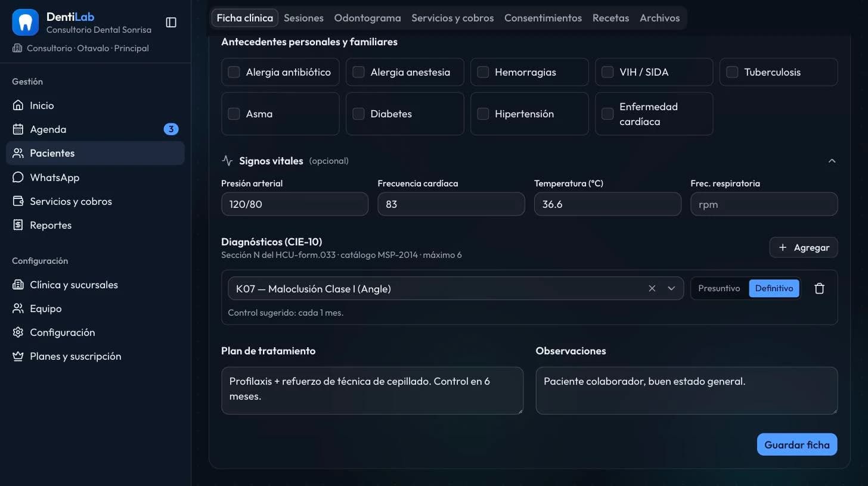Click the Servicios y cobros wallet icon

pyautogui.click(x=18, y=201)
